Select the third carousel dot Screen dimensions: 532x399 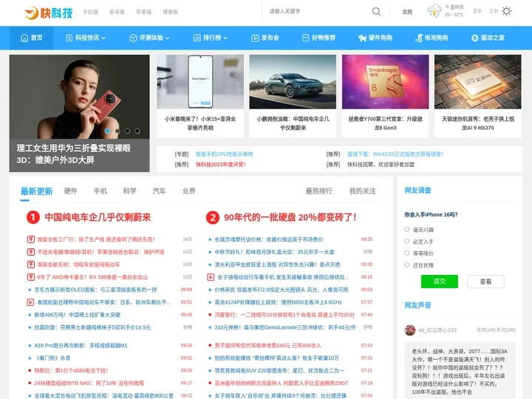[127, 131]
